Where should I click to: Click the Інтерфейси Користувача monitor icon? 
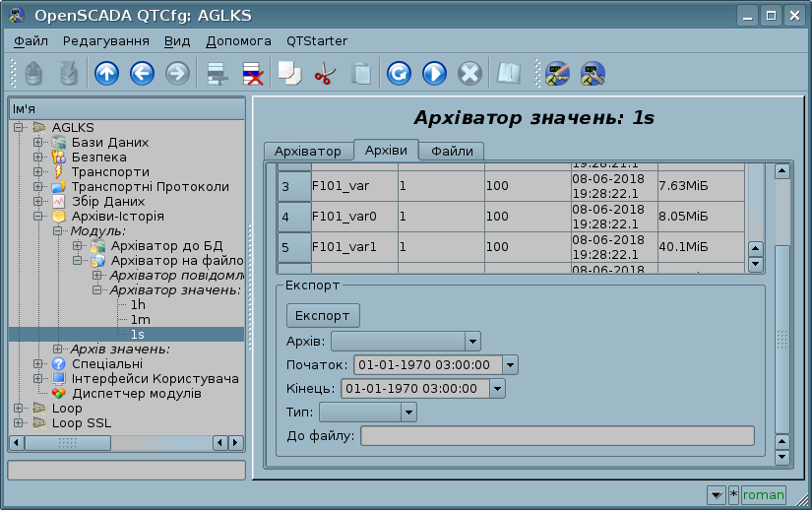point(59,378)
